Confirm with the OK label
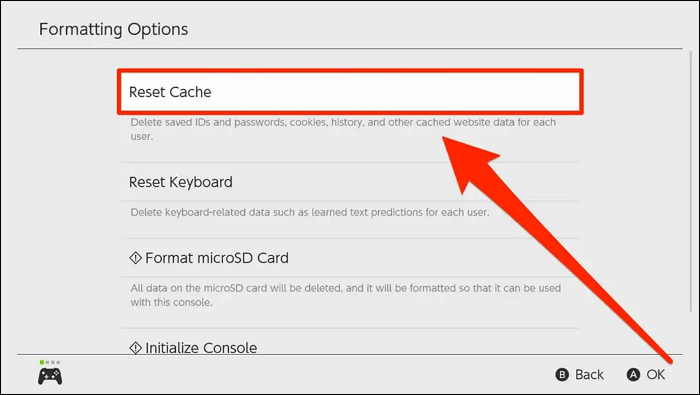 [656, 374]
